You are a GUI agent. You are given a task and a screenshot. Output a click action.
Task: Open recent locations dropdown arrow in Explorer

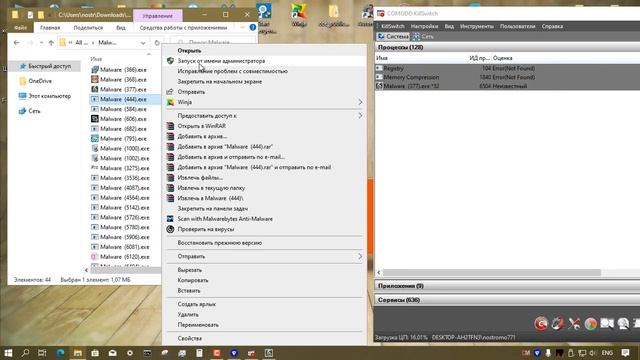coord(41,42)
